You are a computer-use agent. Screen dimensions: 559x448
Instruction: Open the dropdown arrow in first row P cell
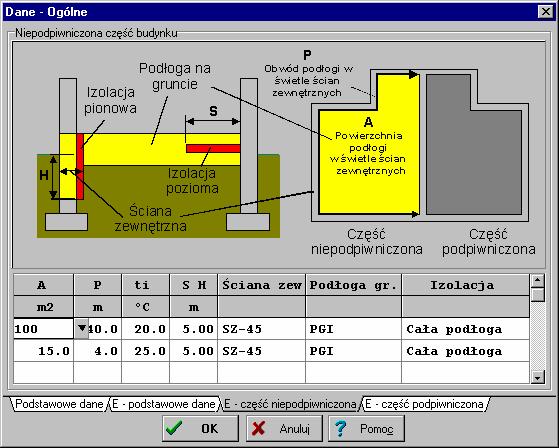click(82, 328)
